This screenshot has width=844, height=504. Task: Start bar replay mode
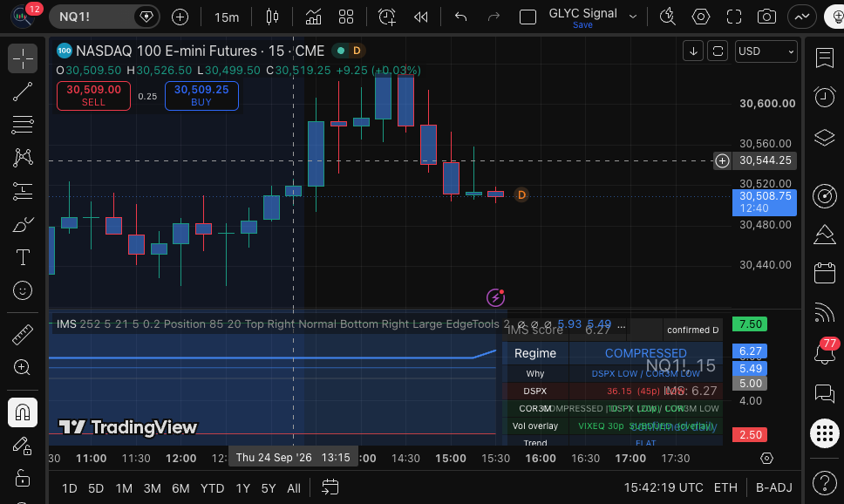point(421,17)
